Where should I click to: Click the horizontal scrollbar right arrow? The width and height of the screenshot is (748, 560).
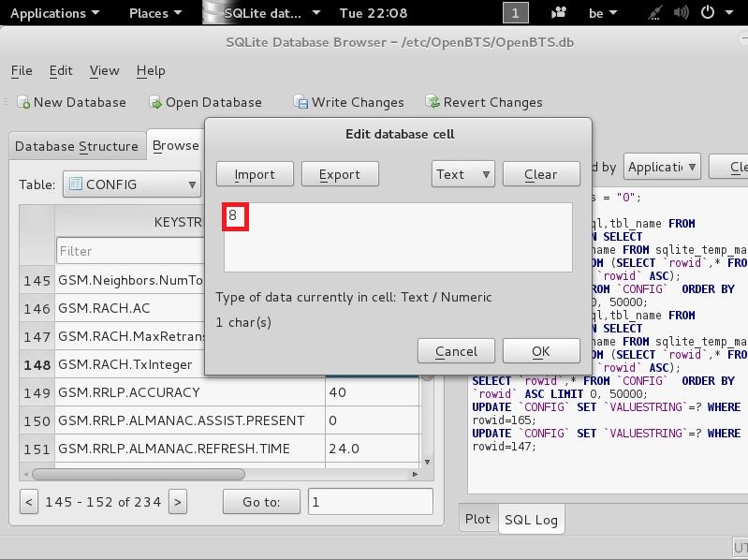pos(415,474)
